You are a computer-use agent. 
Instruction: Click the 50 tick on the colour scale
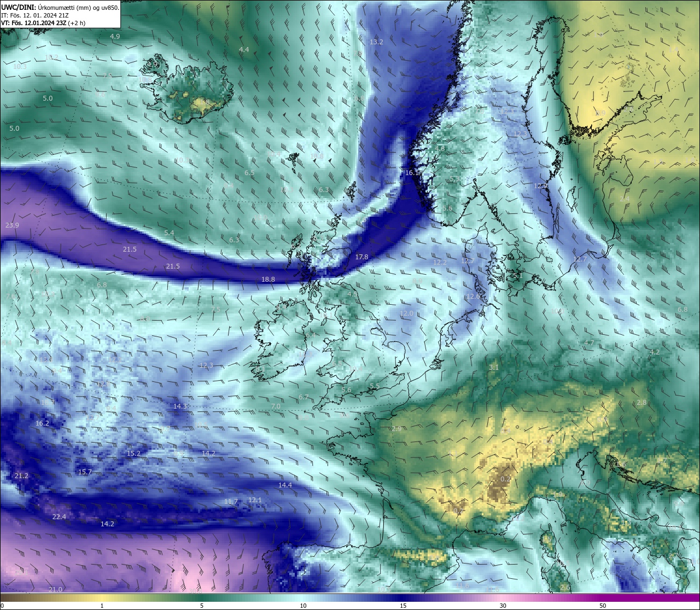click(x=603, y=606)
